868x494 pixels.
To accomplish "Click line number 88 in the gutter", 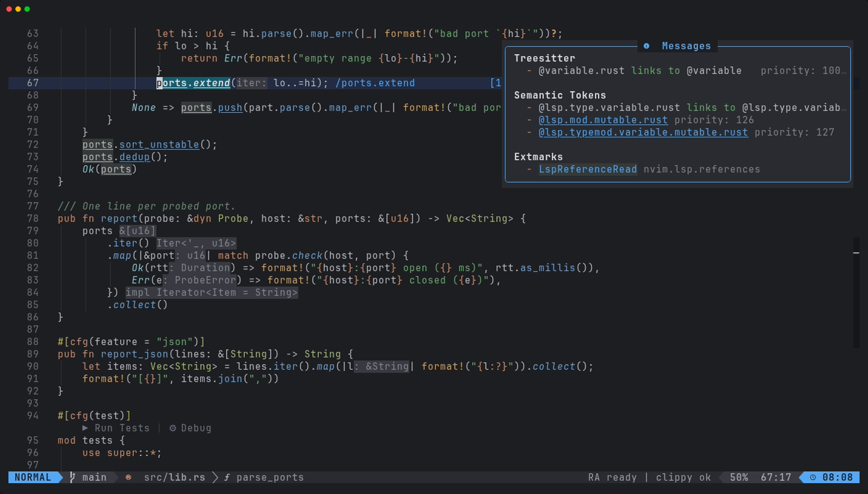I will point(32,342).
